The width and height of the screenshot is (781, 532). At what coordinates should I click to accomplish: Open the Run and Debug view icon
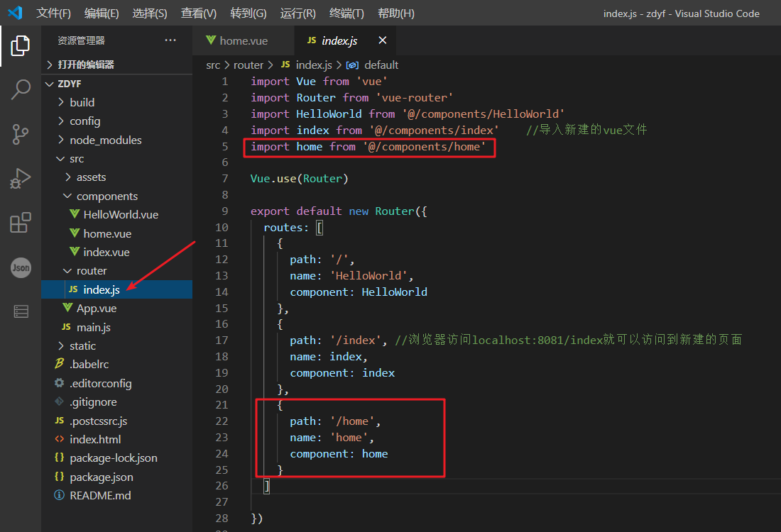[21, 179]
